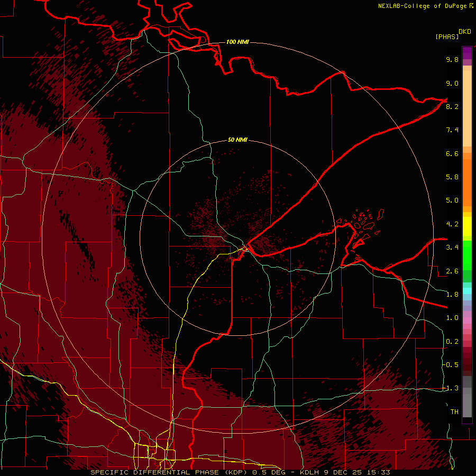Click the 0.2 scale value
The width and height of the screenshot is (476, 476).
[x=452, y=342]
